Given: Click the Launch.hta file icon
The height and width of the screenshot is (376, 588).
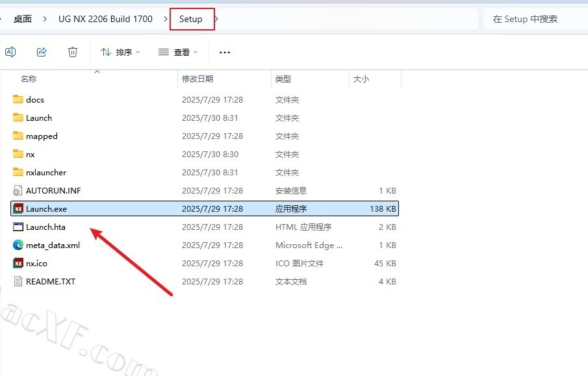Looking at the screenshot, I should (18, 227).
